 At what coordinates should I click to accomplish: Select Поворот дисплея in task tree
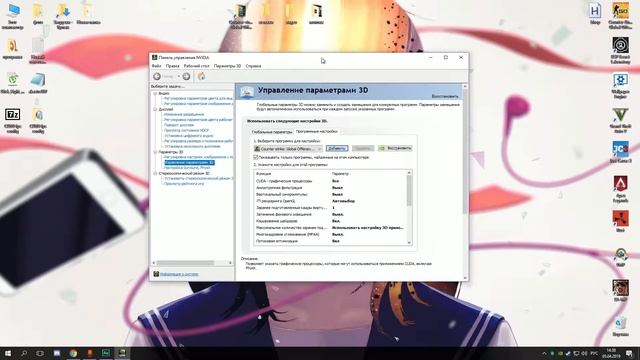179,125
